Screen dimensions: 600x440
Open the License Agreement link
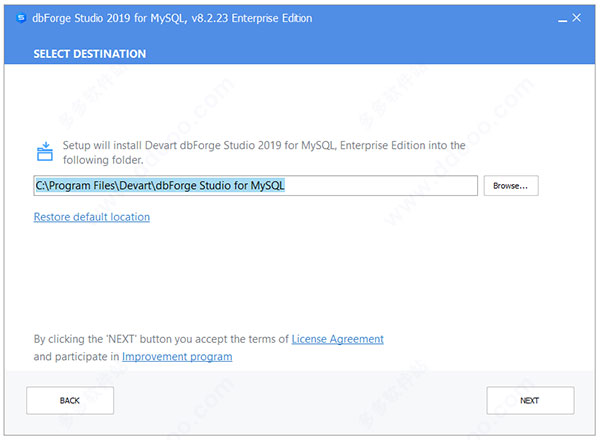pyautogui.click(x=338, y=339)
